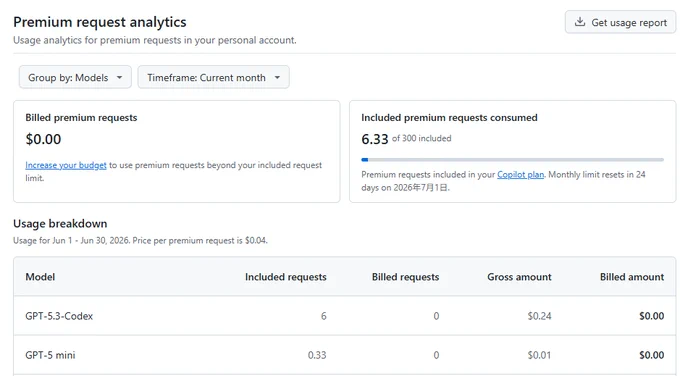The height and width of the screenshot is (376, 680).
Task: Click the Usage breakdown heading
Action: click(60, 223)
